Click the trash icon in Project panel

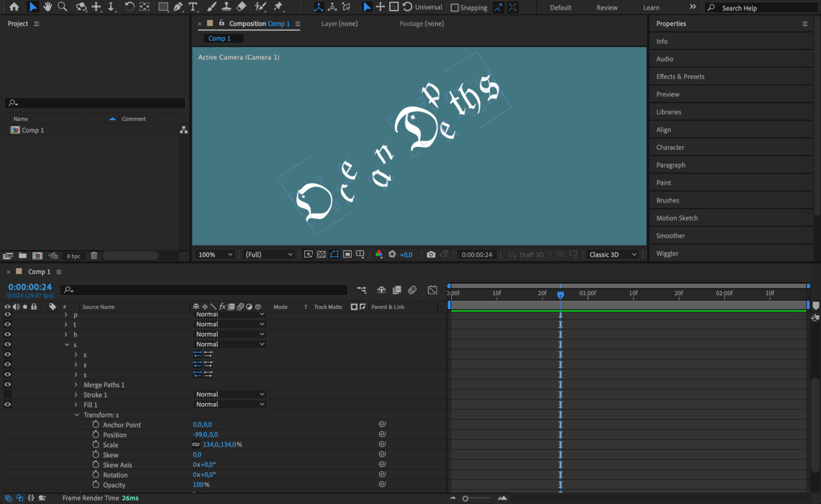pyautogui.click(x=94, y=256)
